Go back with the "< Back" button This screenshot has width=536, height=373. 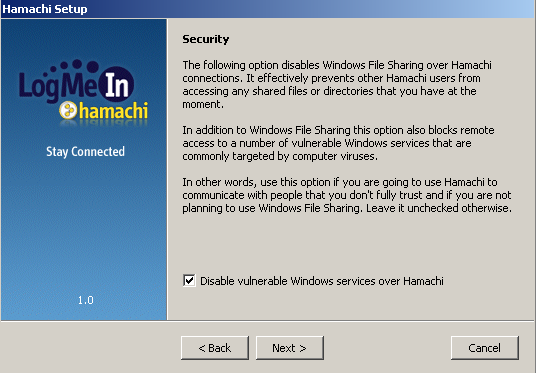215,348
